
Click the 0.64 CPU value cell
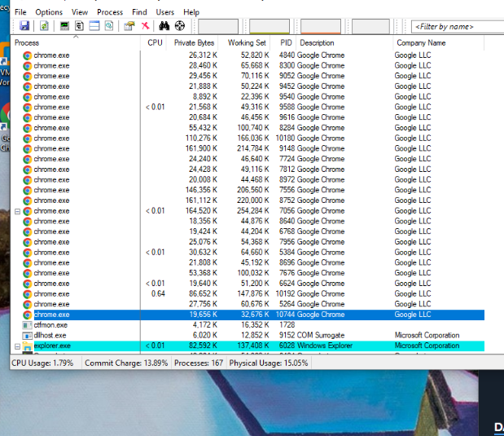pyautogui.click(x=158, y=293)
